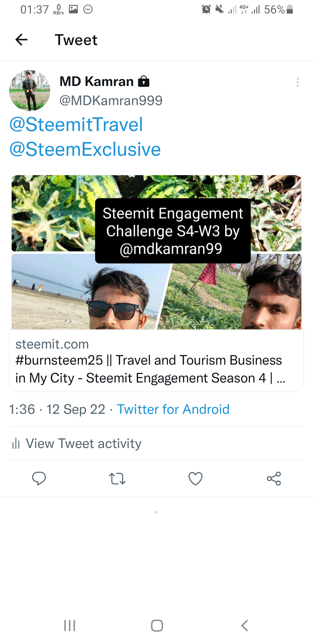The width and height of the screenshot is (313, 644).
Task: Like the tweet with the heart icon
Action: coord(195,478)
